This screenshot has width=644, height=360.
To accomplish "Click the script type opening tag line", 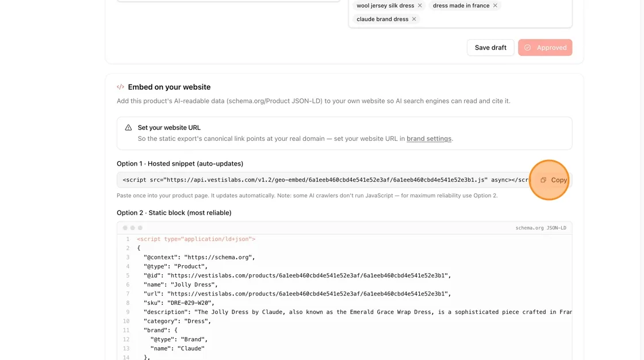I will coord(196,239).
